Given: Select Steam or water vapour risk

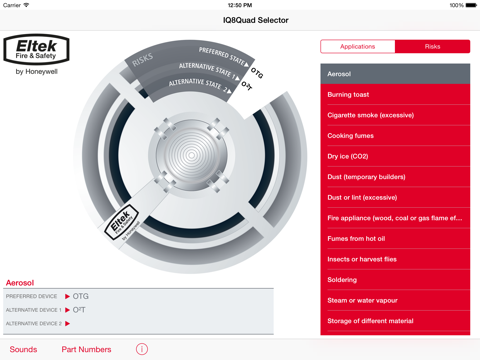Looking at the screenshot, I should [x=395, y=301].
